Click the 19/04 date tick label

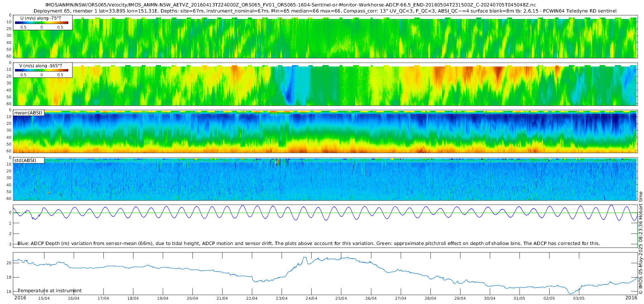coord(163,298)
